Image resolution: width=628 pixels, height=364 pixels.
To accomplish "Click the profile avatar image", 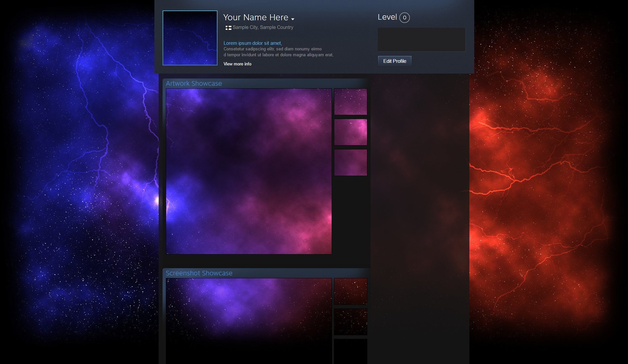I will [x=189, y=38].
